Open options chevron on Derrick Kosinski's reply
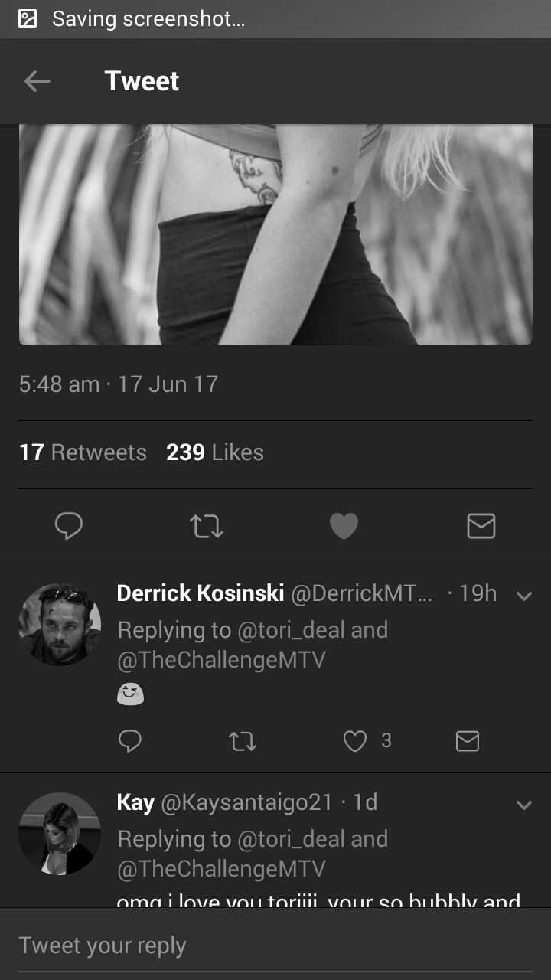 pyautogui.click(x=524, y=596)
